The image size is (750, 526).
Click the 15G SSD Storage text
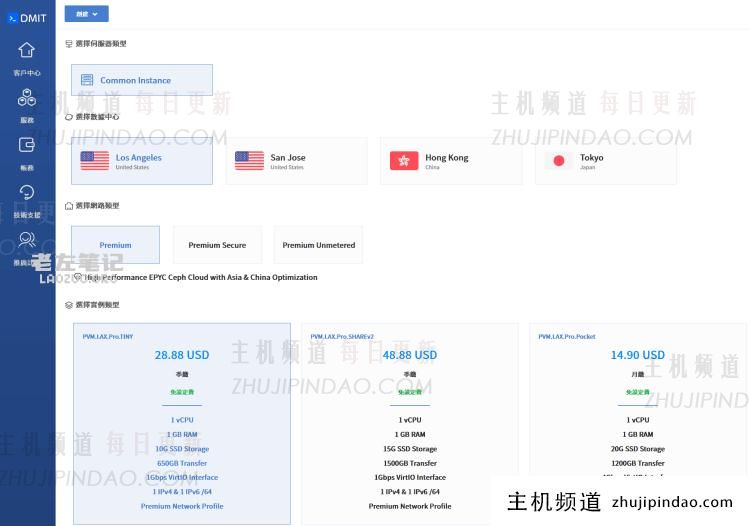pos(410,449)
